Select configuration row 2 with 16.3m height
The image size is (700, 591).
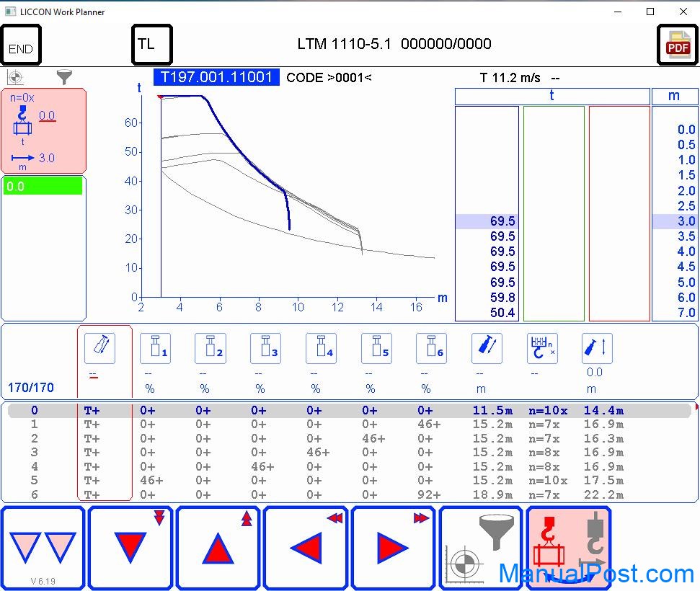coord(350,439)
